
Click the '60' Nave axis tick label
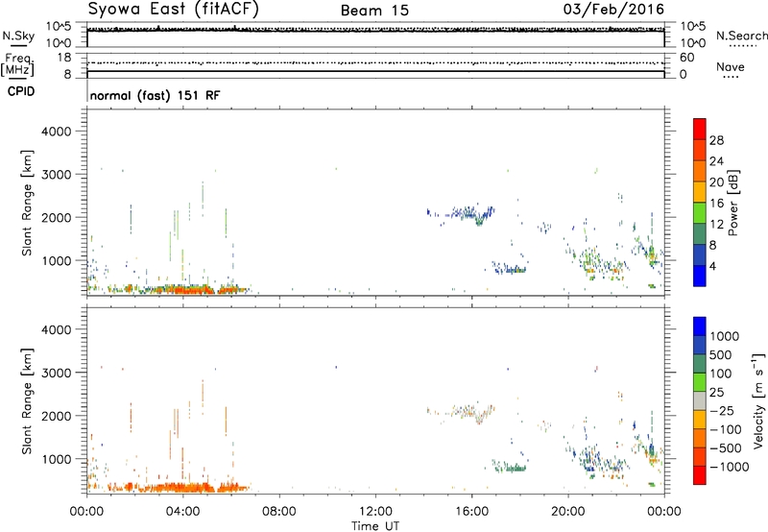(x=686, y=58)
